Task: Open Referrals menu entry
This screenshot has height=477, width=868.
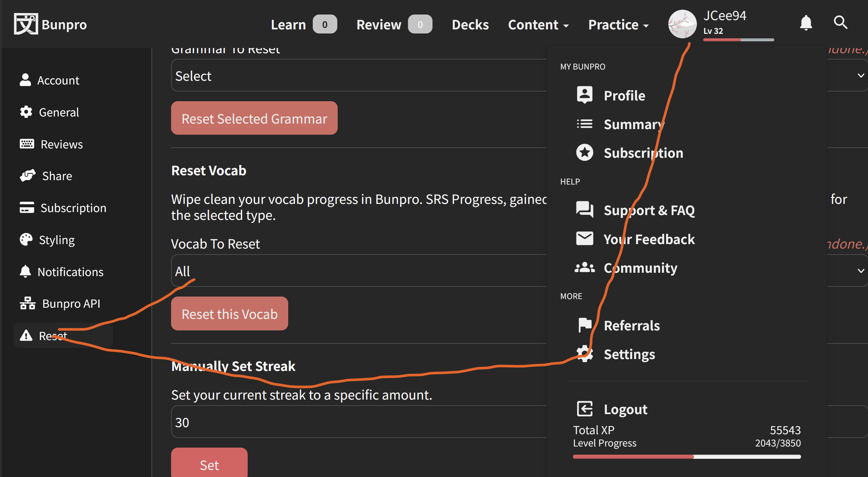Action: [632, 325]
